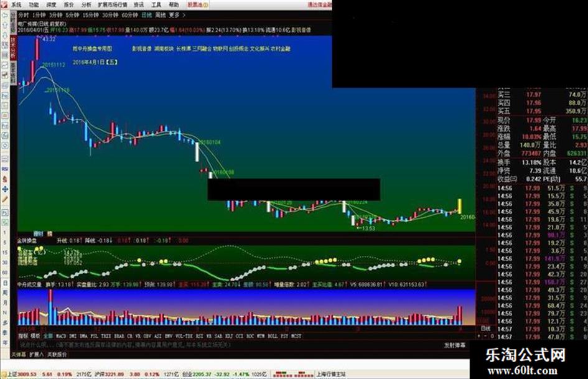The image size is (588, 379).
Task: Click the 影视音像 sector label on chart
Action: pyautogui.click(x=142, y=49)
